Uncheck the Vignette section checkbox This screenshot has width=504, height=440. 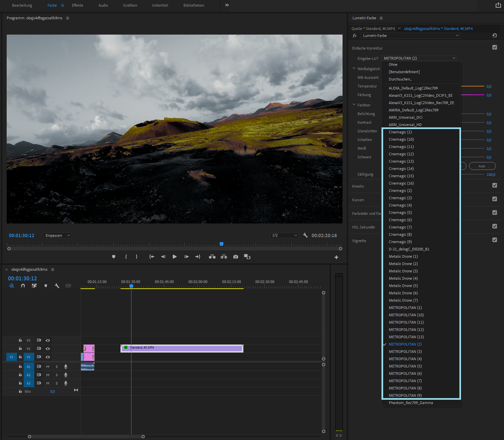494,240
